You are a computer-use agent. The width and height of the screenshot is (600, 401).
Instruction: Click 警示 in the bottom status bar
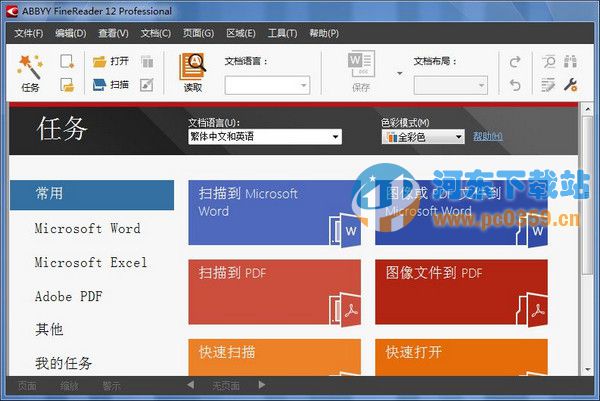(111, 386)
